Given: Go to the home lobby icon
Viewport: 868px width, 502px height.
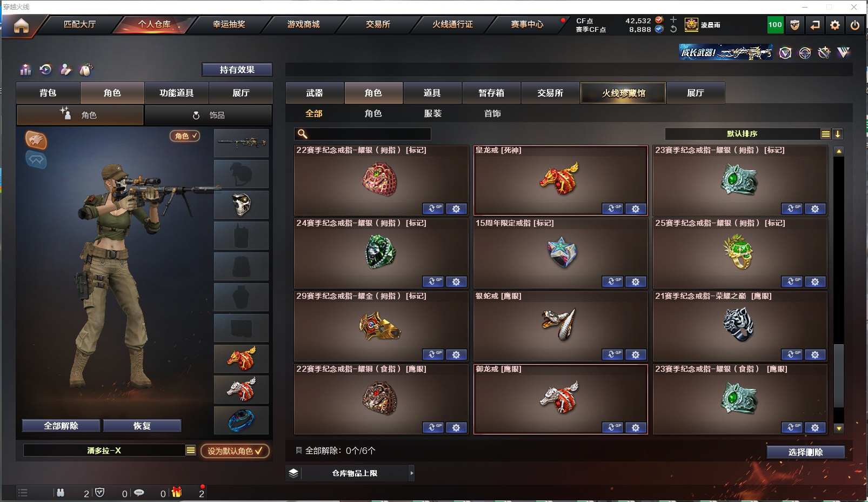Looking at the screenshot, I should (21, 25).
